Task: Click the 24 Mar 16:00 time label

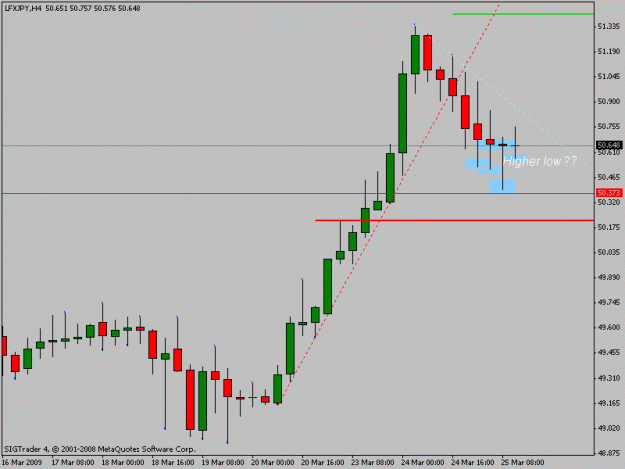Action: point(473,463)
